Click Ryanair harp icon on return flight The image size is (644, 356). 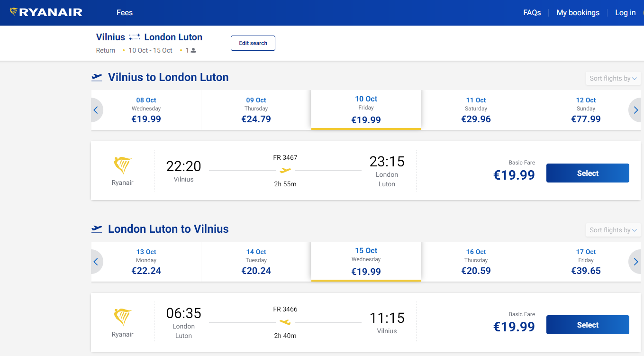123,318
